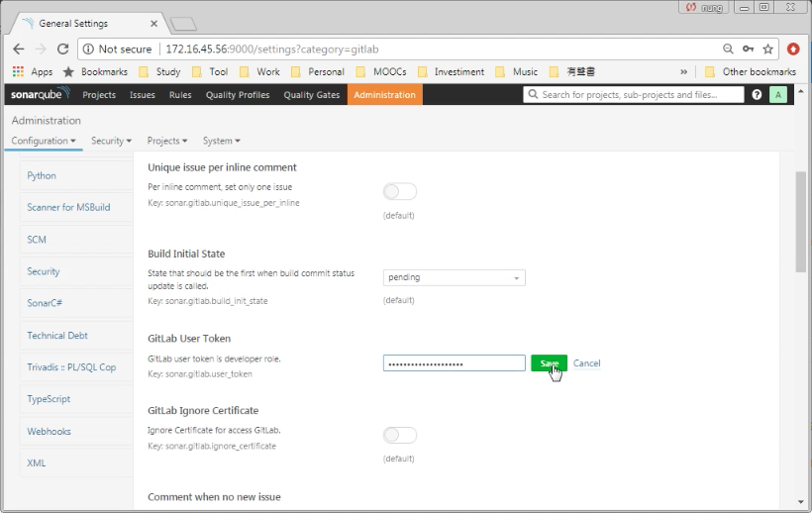Open the Other bookmarks folder
Screen dimensions: 812x513
751,71
